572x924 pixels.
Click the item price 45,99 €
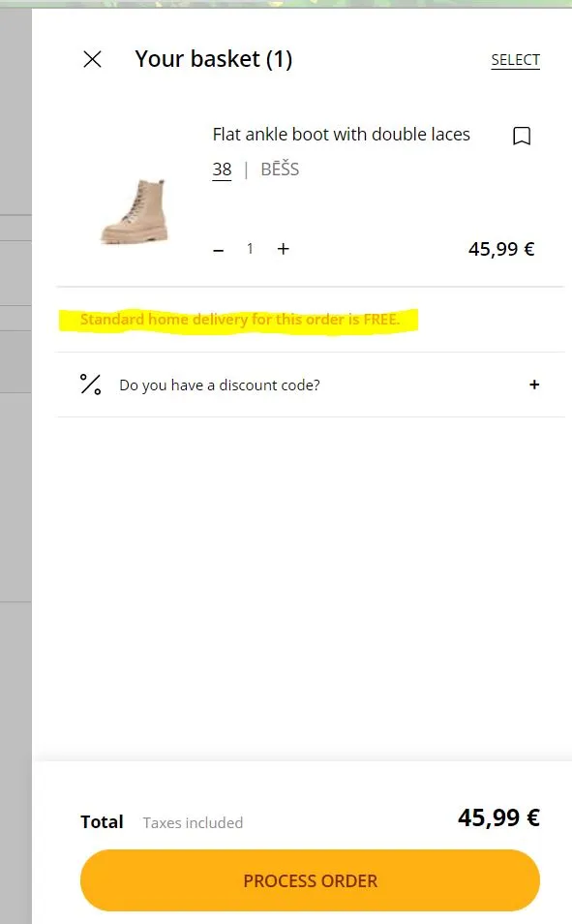coord(501,249)
